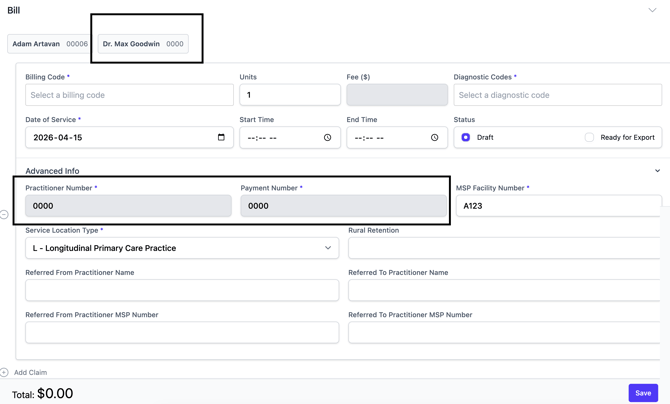This screenshot has width=670, height=404.
Task: Collapse the Advanced Info section
Action: (x=657, y=171)
